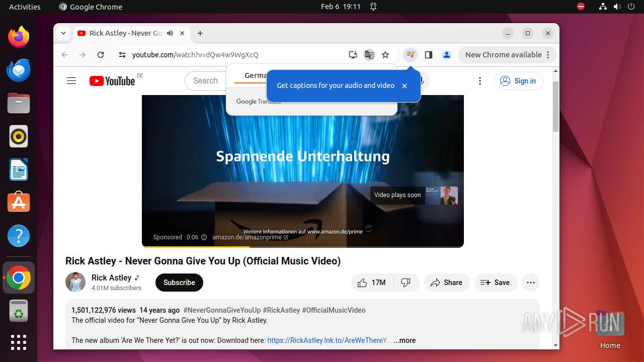The width and height of the screenshot is (644, 362).
Task: Open Trash from the dock
Action: click(x=19, y=311)
